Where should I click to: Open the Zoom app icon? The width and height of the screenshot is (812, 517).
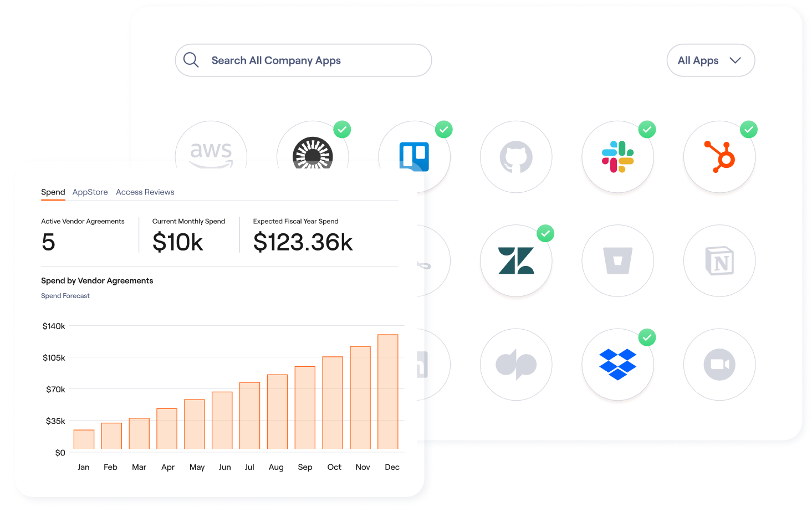click(719, 364)
